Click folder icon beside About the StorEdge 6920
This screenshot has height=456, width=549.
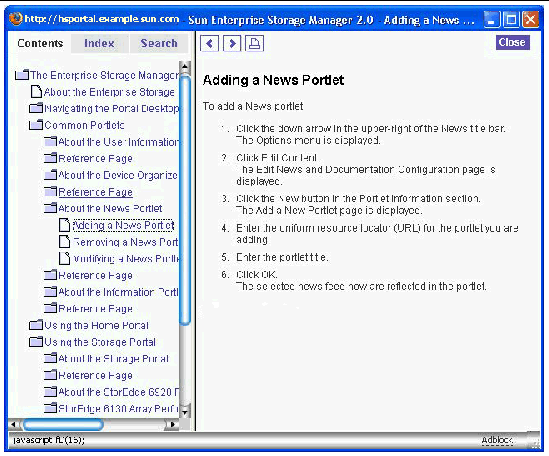pyautogui.click(x=50, y=392)
